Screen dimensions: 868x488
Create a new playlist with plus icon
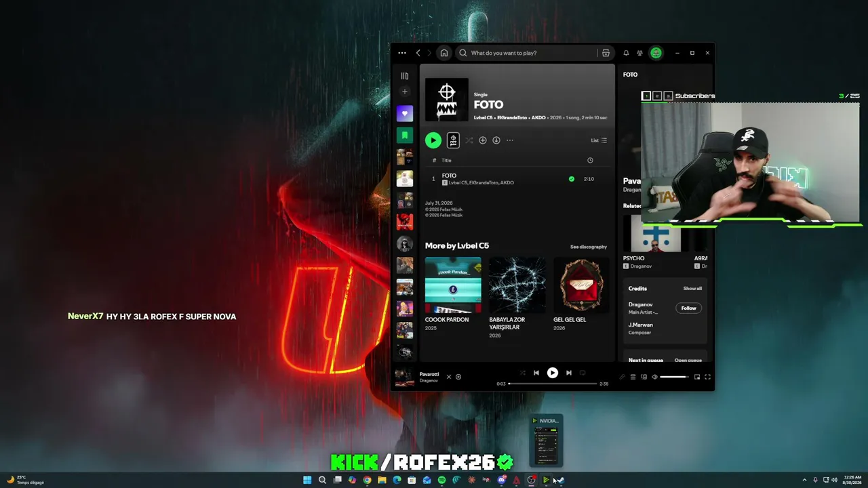(405, 91)
